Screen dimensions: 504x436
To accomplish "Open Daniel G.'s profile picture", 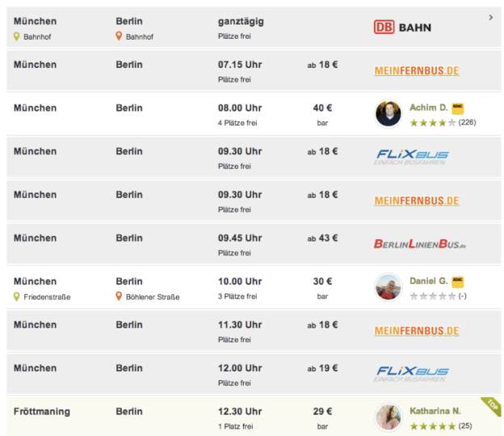I will 388,287.
